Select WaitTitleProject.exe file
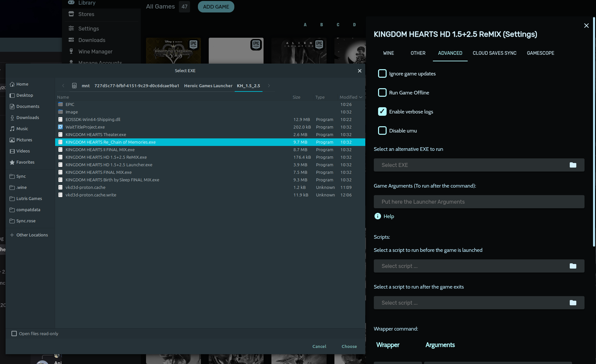Image resolution: width=596 pixels, height=364 pixels. pyautogui.click(x=210, y=127)
